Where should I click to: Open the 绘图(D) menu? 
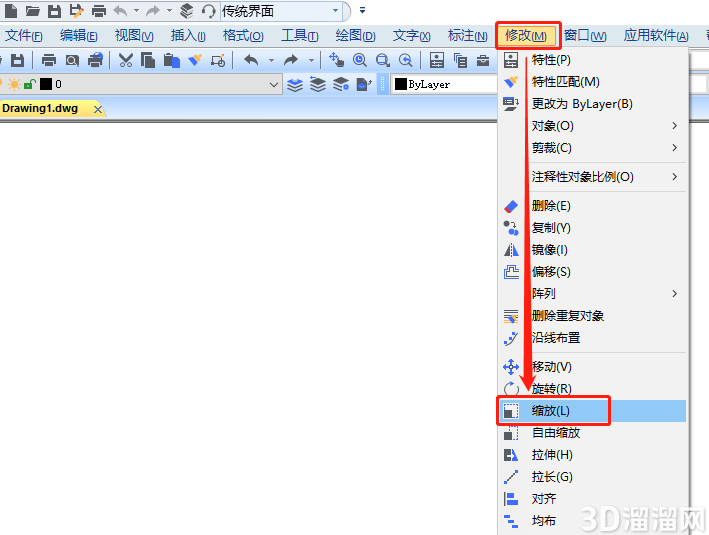pos(355,35)
